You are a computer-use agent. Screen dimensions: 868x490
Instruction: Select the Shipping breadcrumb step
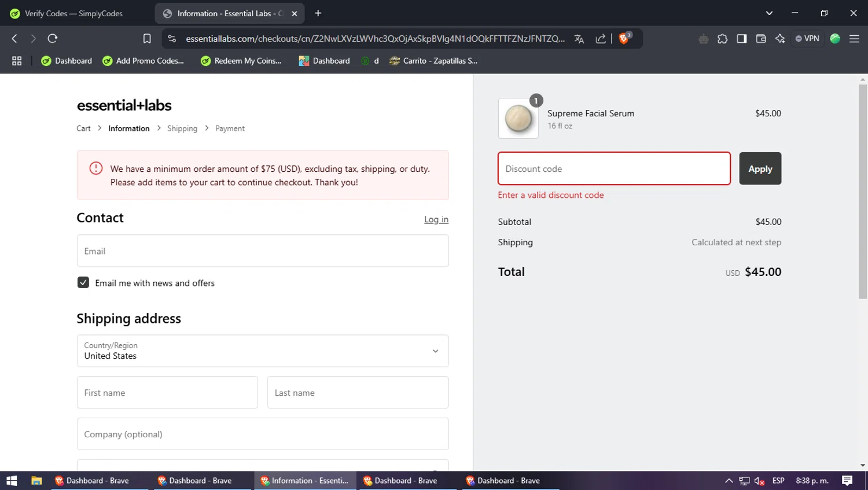[182, 128]
